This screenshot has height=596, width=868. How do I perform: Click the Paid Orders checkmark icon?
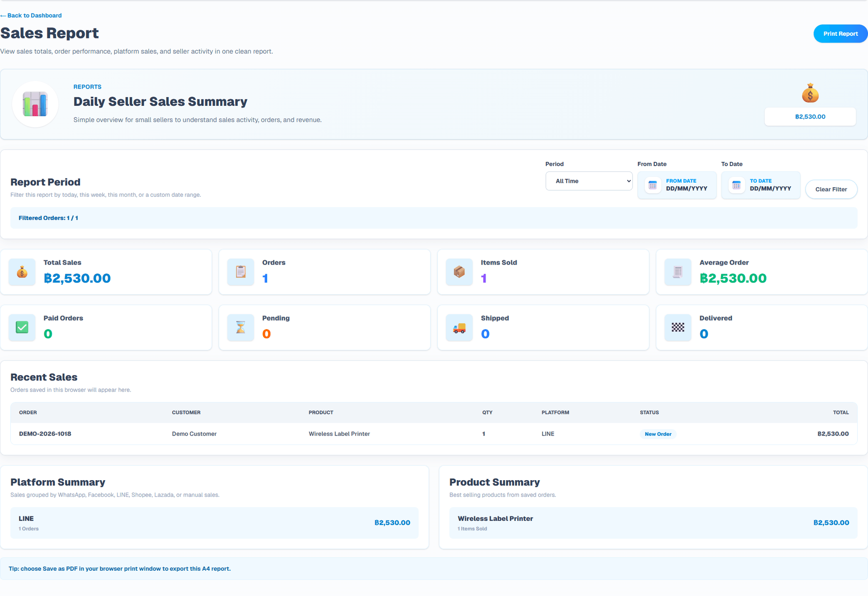click(22, 327)
